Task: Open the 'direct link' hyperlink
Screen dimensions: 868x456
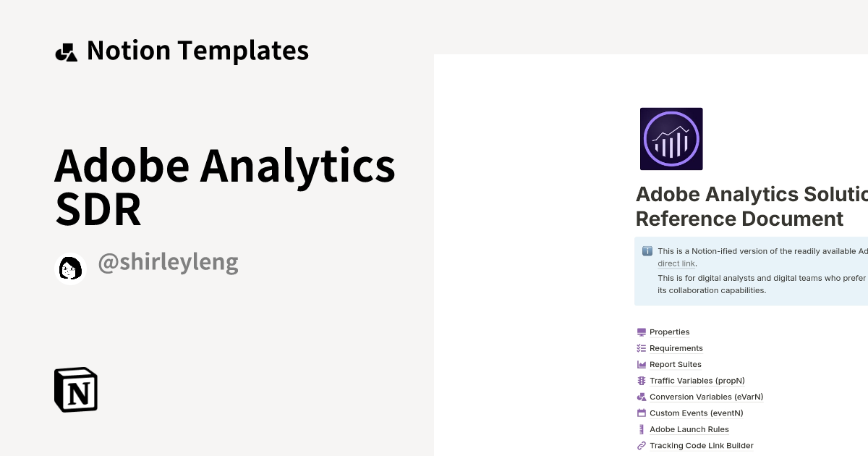Action: click(x=676, y=263)
